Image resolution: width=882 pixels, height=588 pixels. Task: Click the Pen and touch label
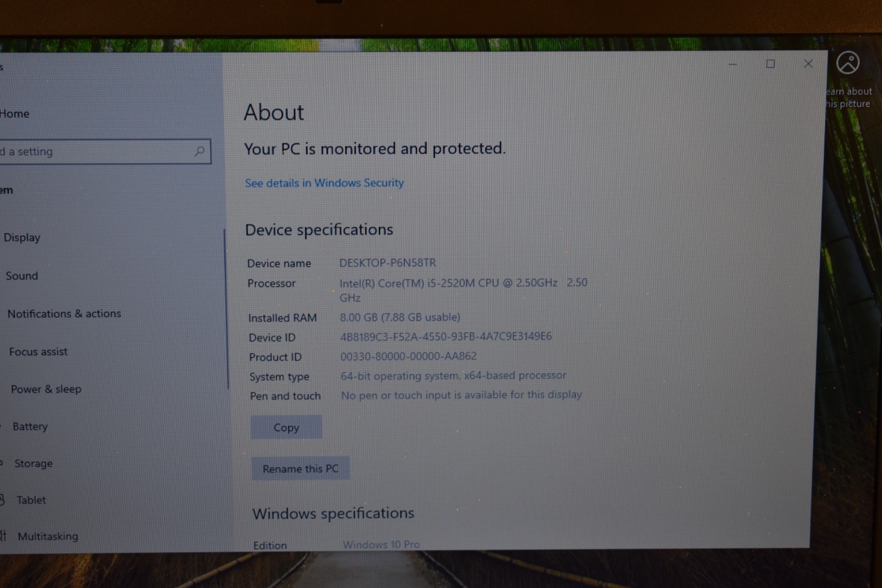coord(285,396)
